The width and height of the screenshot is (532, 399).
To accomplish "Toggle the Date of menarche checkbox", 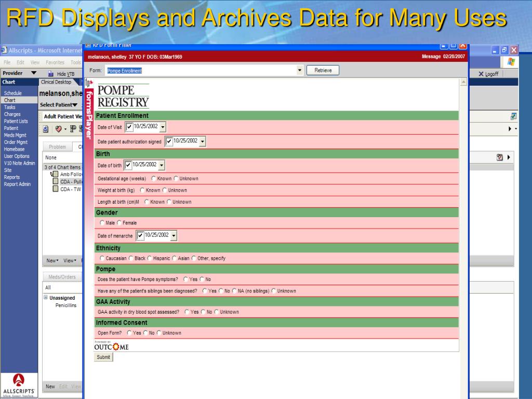I will [140, 235].
